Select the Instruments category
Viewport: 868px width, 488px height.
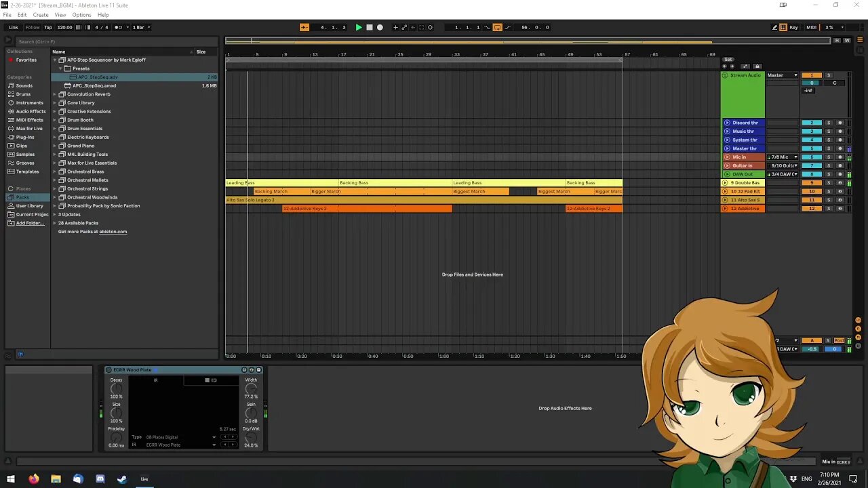29,103
